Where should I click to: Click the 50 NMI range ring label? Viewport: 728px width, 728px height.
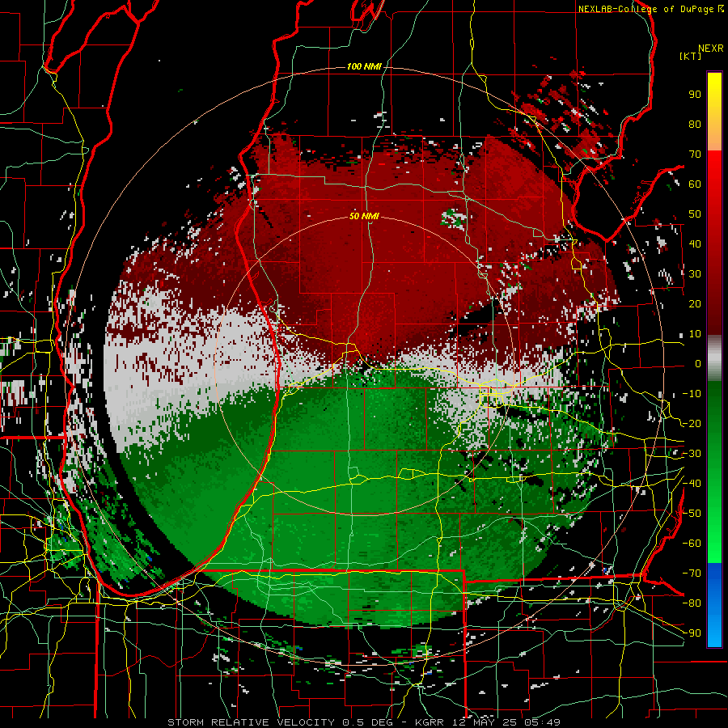point(364,216)
